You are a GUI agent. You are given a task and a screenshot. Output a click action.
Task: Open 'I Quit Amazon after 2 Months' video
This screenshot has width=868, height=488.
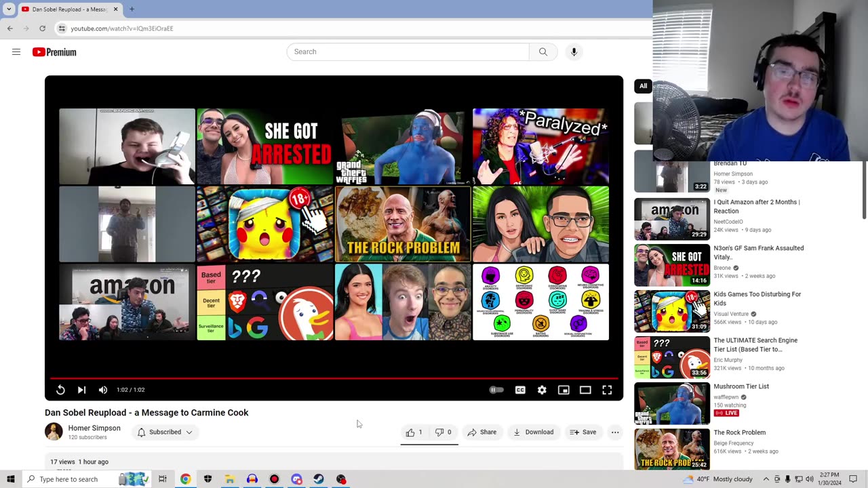(757, 206)
